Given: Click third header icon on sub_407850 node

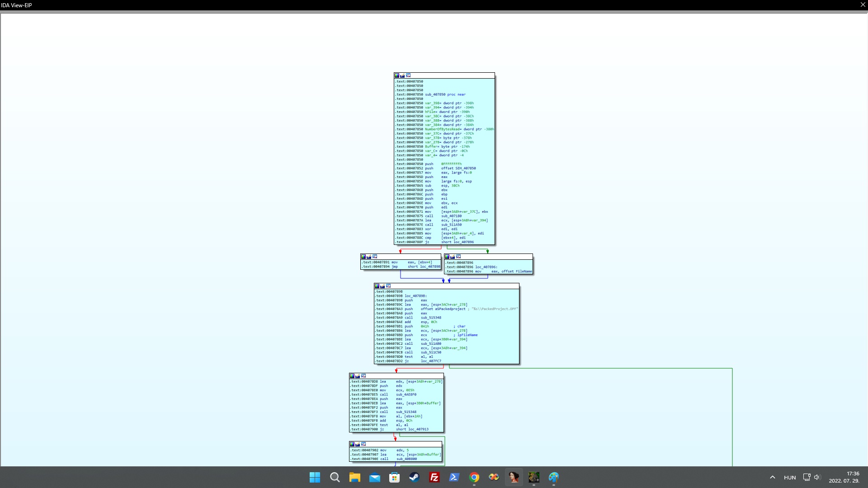Looking at the screenshot, I should click(408, 75).
